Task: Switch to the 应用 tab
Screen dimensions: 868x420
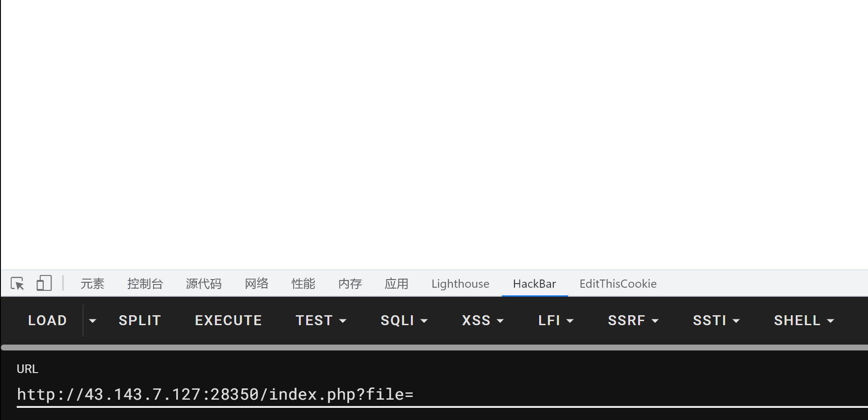Action: (x=397, y=284)
